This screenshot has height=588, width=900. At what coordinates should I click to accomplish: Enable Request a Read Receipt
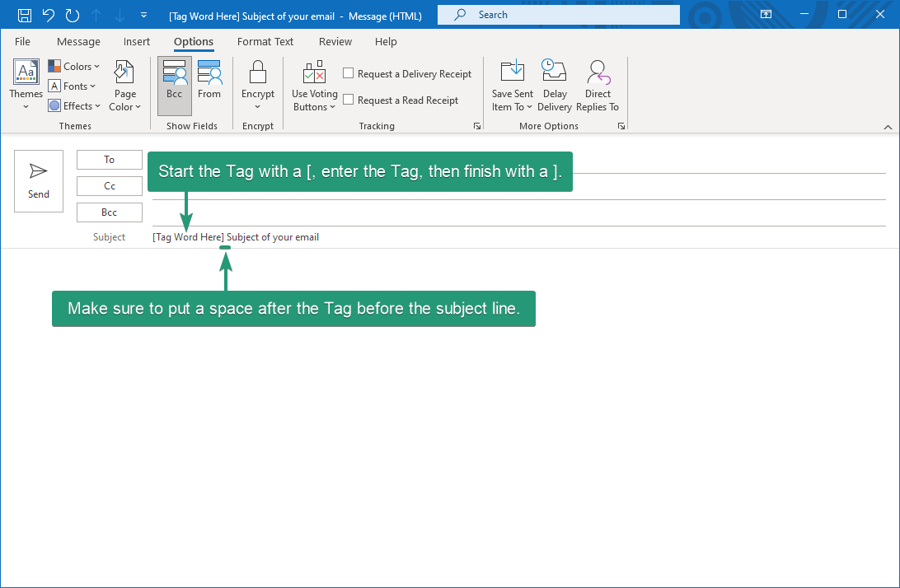[x=349, y=100]
